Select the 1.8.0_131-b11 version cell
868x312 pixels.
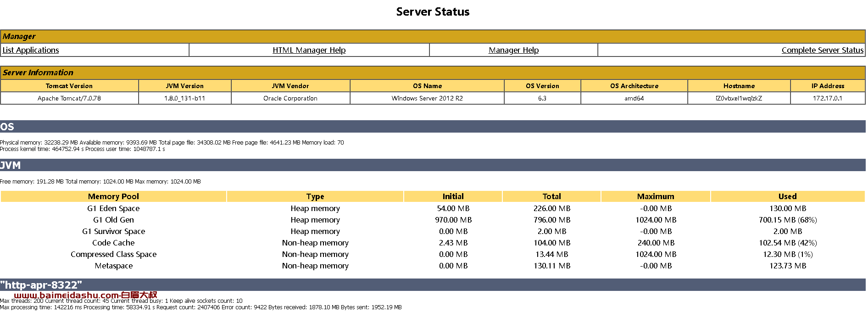click(x=185, y=98)
